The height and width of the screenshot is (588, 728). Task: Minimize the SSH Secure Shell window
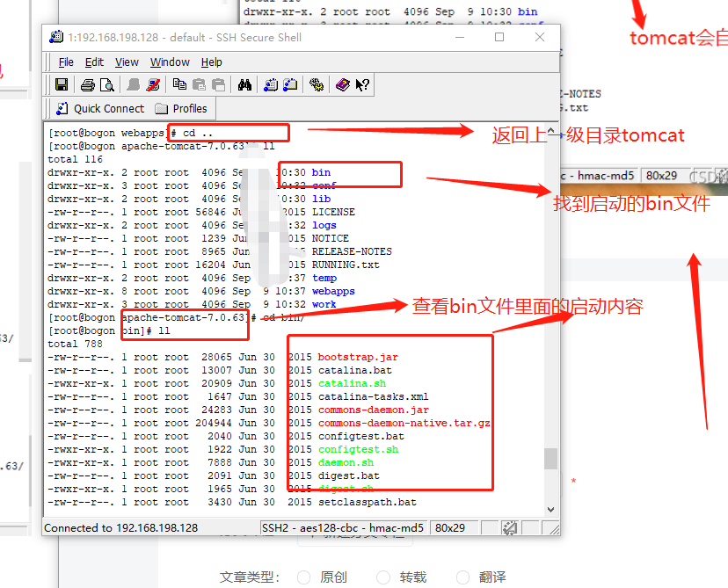tap(460, 37)
